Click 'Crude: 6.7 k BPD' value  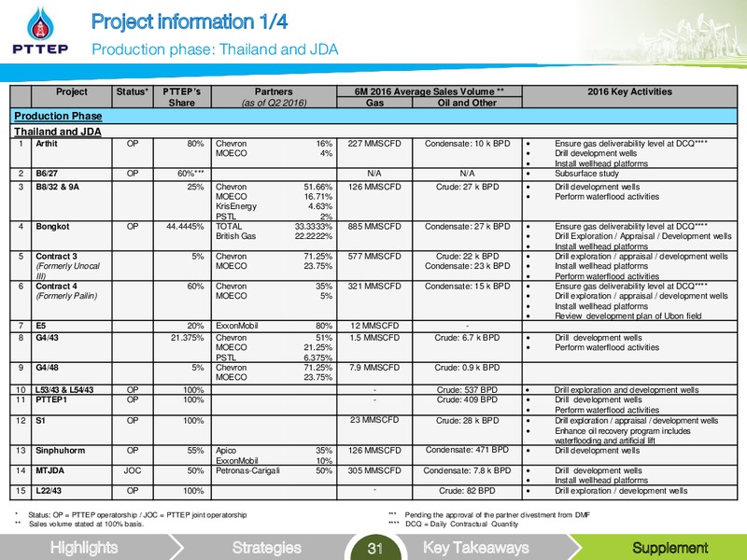click(467, 338)
